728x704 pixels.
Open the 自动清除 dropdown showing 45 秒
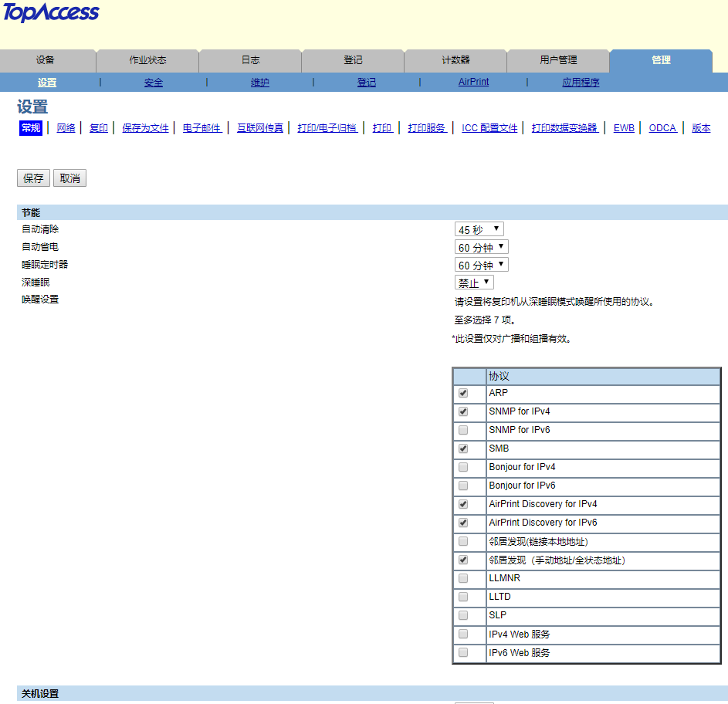click(x=479, y=229)
